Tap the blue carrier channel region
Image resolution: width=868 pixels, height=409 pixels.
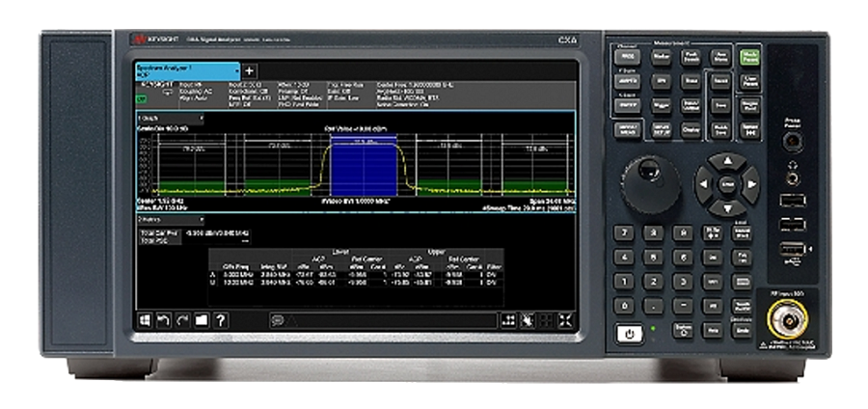364,166
